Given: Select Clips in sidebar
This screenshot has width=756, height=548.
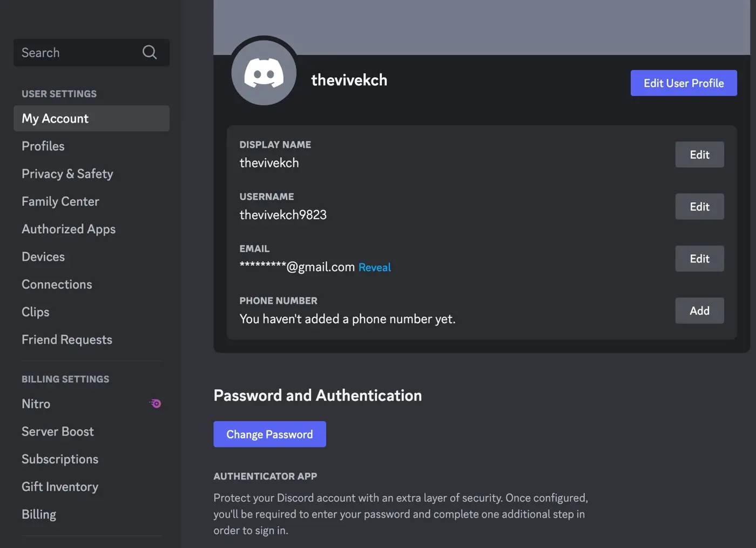Looking at the screenshot, I should 91,312.
